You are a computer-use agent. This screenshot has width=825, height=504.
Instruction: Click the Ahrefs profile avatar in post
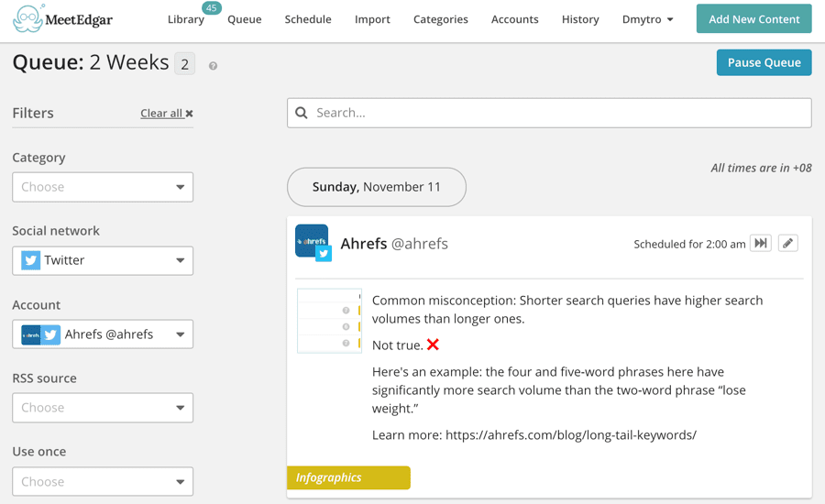pos(312,242)
